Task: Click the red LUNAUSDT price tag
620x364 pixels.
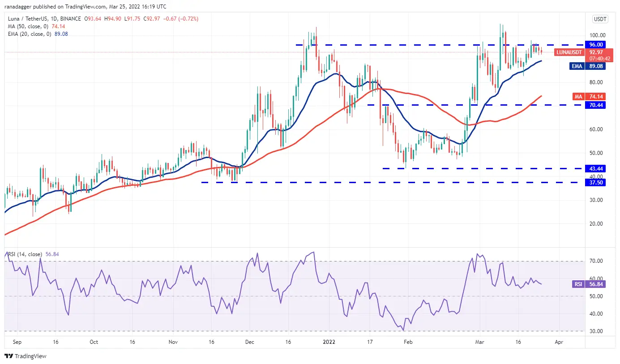Action: point(569,52)
